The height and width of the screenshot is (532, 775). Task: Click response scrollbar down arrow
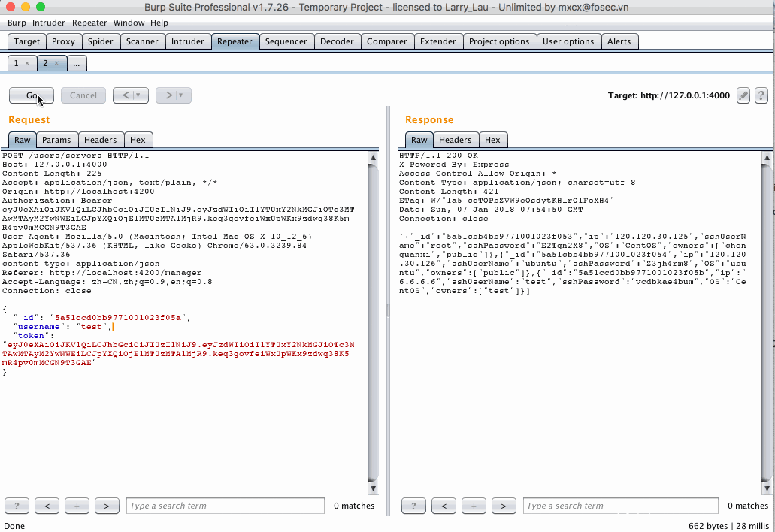(767, 488)
